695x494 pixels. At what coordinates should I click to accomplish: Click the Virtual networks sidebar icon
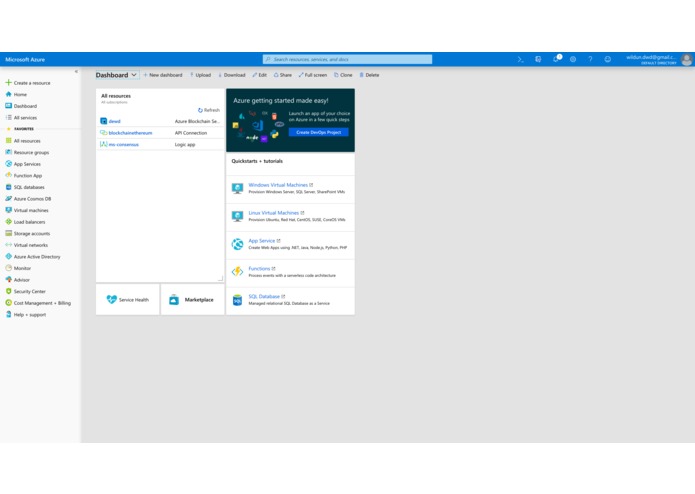click(8, 245)
